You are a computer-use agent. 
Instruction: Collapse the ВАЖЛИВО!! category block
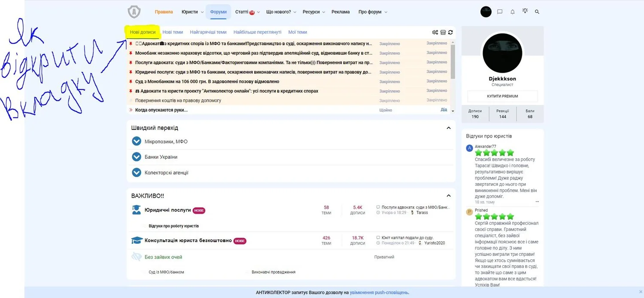[x=449, y=196]
